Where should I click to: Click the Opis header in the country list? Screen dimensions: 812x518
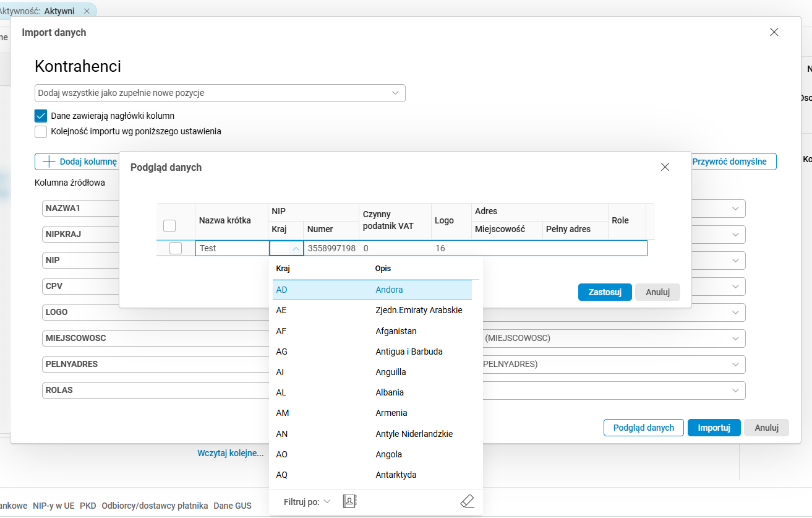point(383,269)
